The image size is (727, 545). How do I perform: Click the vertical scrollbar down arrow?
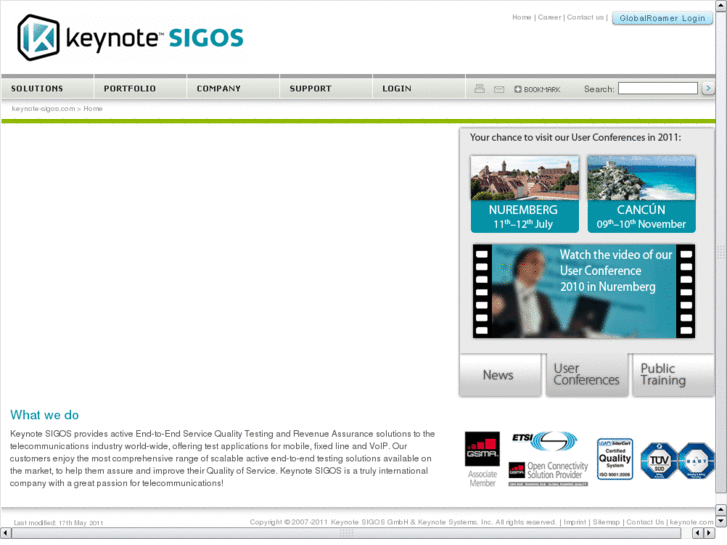pyautogui.click(x=721, y=521)
